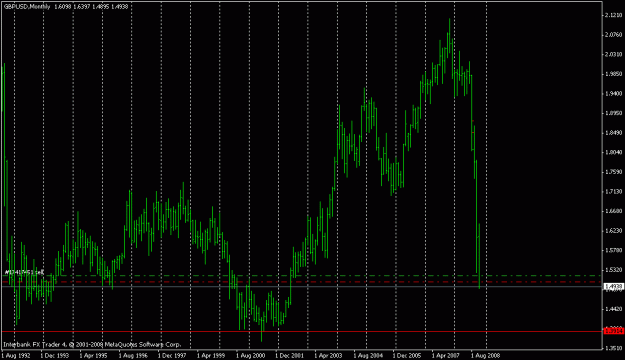Click the 1.5780 price scale label

pyautogui.click(x=613, y=250)
